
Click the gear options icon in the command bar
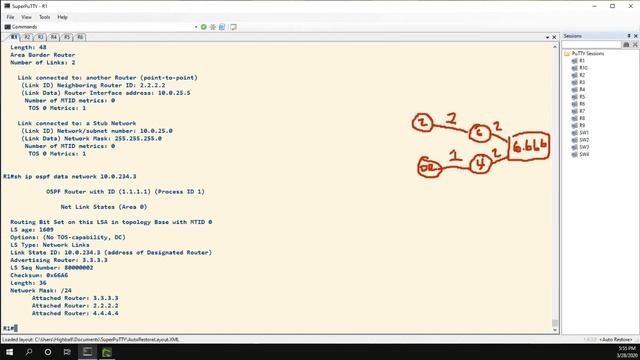pos(213,27)
